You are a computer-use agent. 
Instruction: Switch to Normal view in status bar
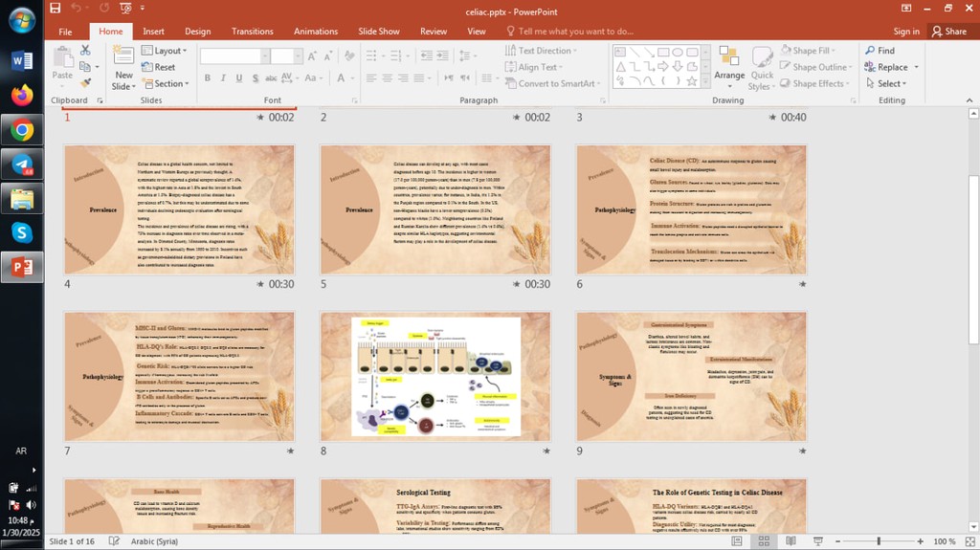click(x=737, y=541)
